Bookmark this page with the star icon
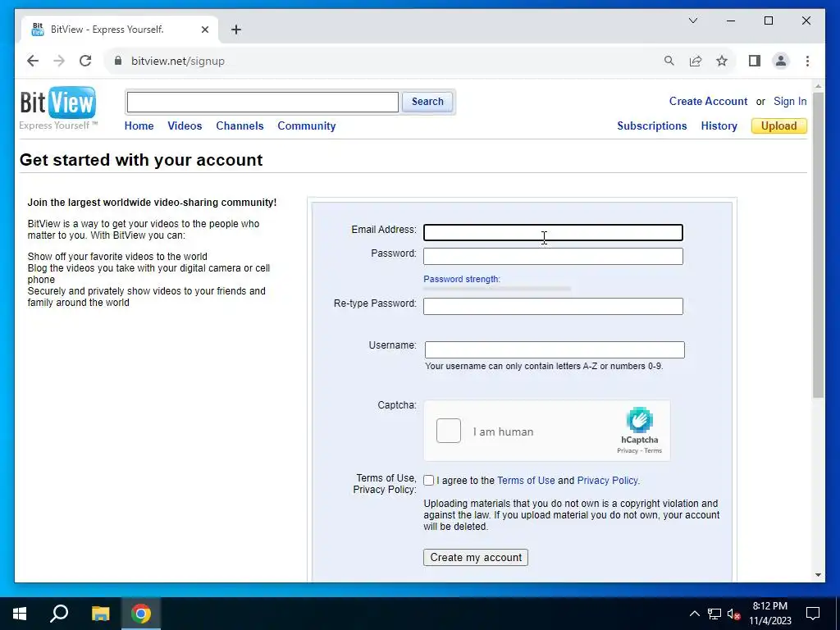 click(722, 61)
